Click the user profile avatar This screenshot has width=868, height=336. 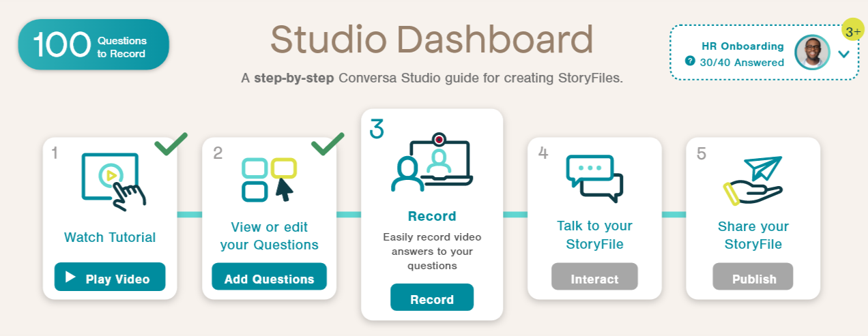point(812,53)
